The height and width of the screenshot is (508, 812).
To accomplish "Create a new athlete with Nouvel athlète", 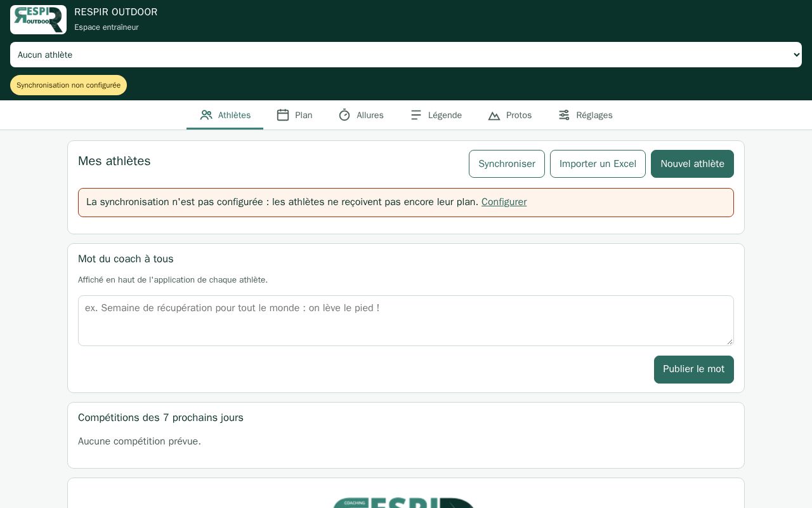I will (692, 164).
